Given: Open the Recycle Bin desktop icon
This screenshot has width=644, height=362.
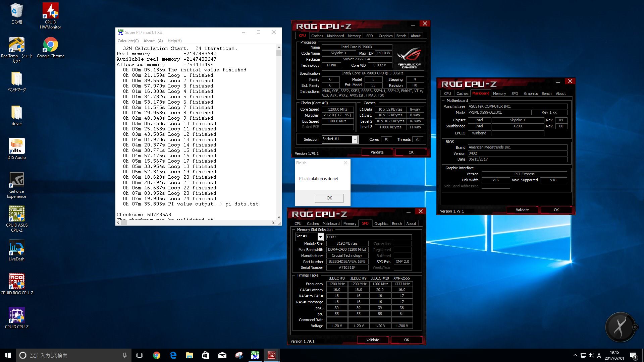Looking at the screenshot, I should pyautogui.click(x=16, y=14).
